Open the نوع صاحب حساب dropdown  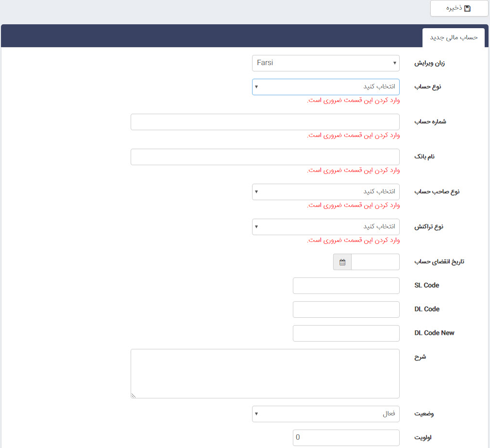click(325, 191)
